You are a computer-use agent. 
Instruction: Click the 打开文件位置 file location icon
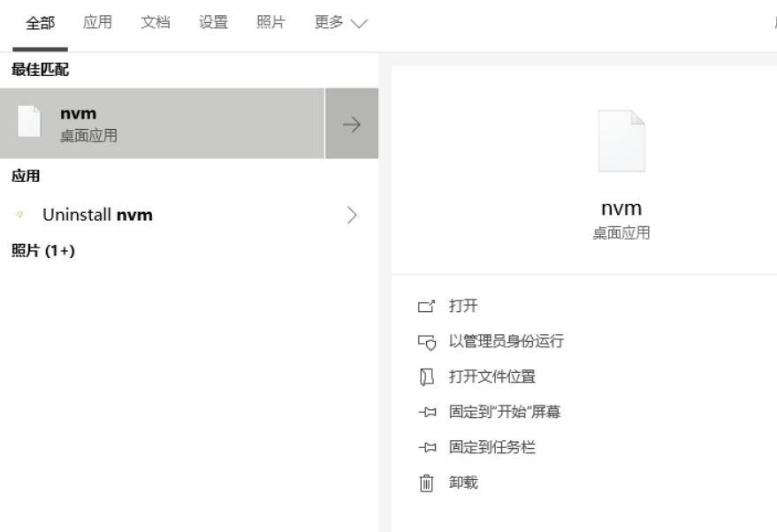click(426, 376)
